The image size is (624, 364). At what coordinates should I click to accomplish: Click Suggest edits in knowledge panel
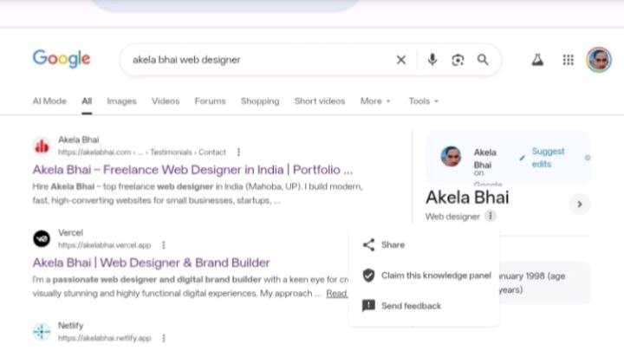pos(548,158)
